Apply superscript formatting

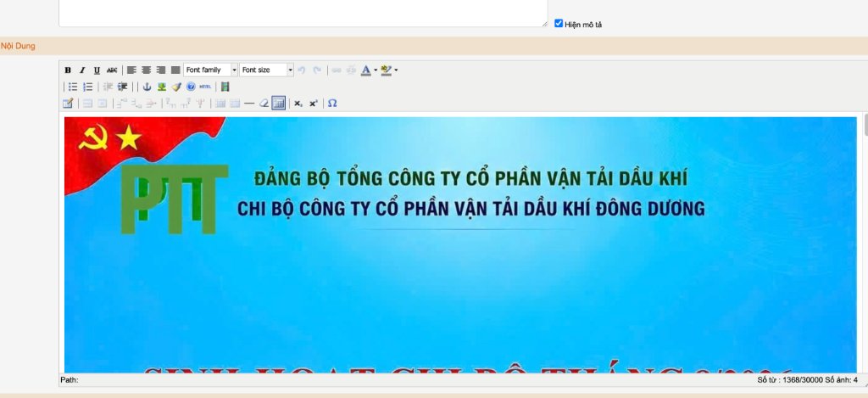pyautogui.click(x=313, y=103)
